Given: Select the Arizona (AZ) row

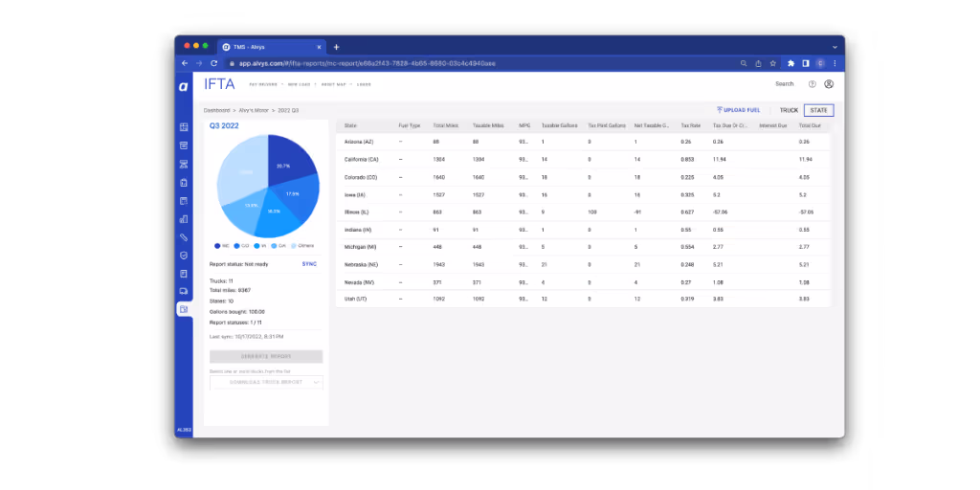Looking at the screenshot, I should [x=583, y=142].
